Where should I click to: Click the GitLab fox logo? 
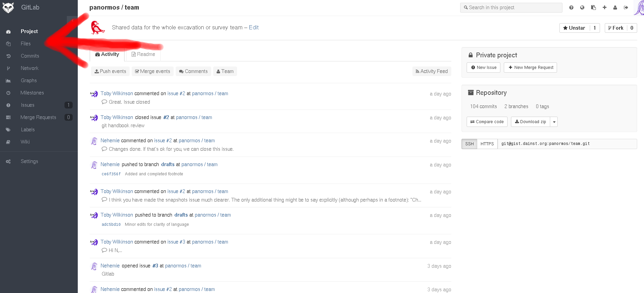[8, 8]
